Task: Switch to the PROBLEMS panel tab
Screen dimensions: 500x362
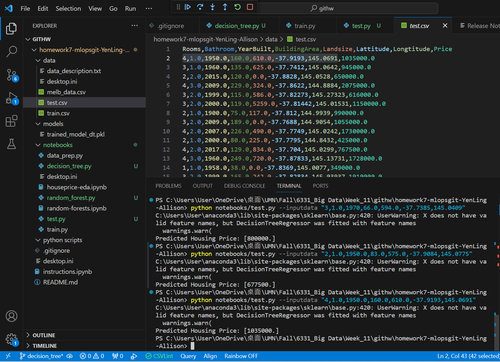Action: pyautogui.click(x=168, y=186)
